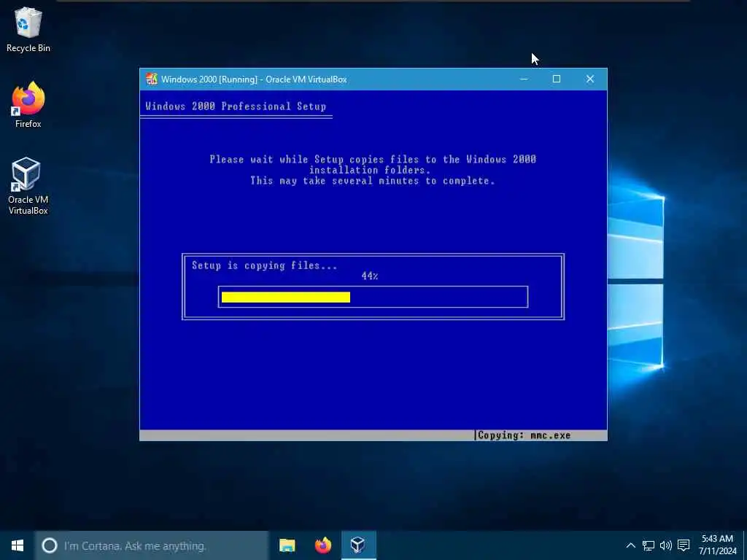Select the Firefox desktop shortcut

pyautogui.click(x=28, y=105)
